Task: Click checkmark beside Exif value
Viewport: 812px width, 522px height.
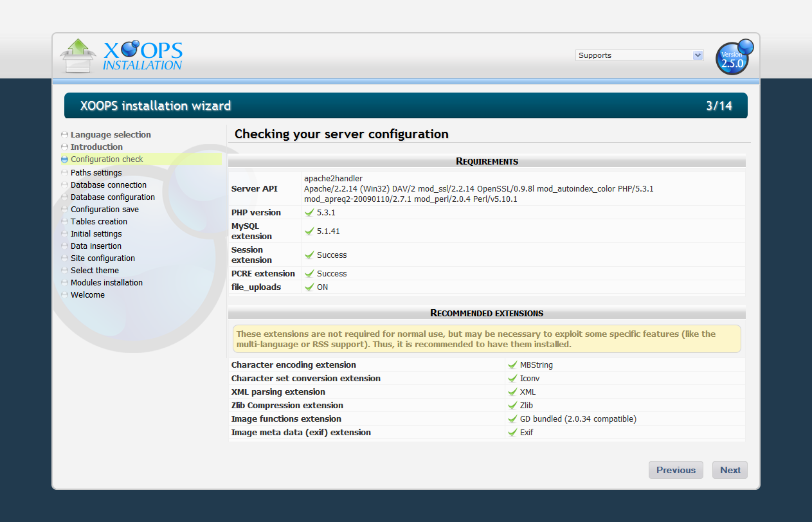Action: [512, 433]
